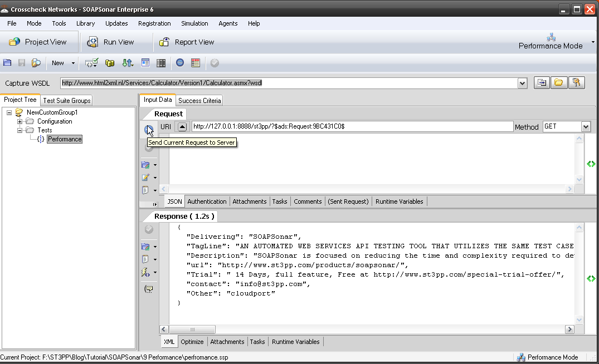Click request vertical scrollbar down arrow
The width and height of the screenshot is (599, 364).
[579, 179]
